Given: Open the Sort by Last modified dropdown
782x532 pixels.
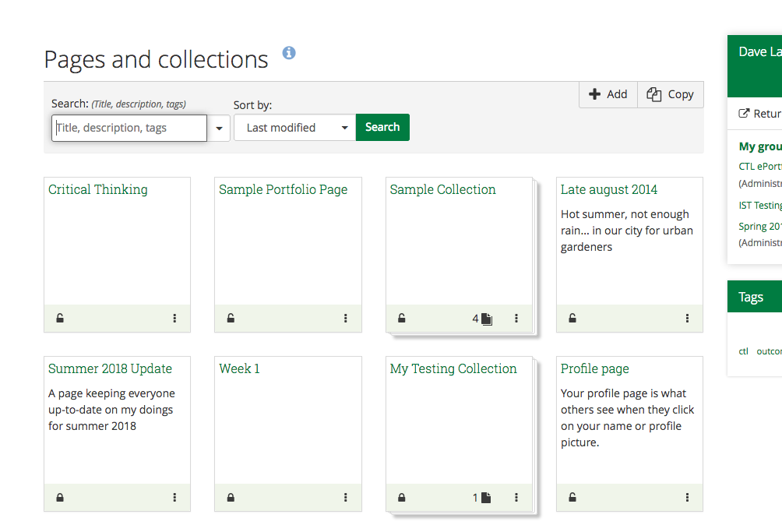Looking at the screenshot, I should 294,128.
